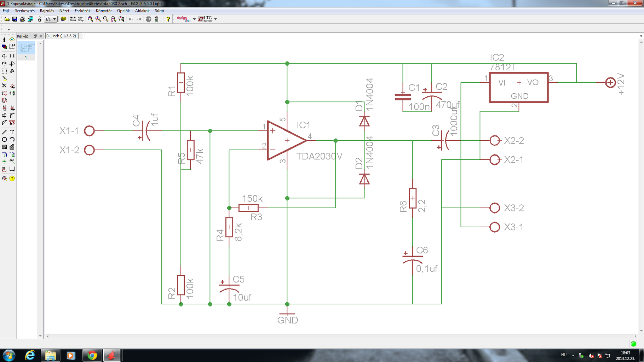The height and width of the screenshot is (362, 644).
Task: Select the Bus tool
Action: tap(4, 154)
